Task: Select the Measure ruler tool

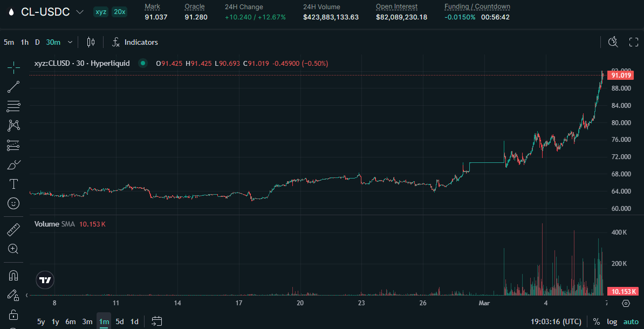Action: tap(13, 229)
